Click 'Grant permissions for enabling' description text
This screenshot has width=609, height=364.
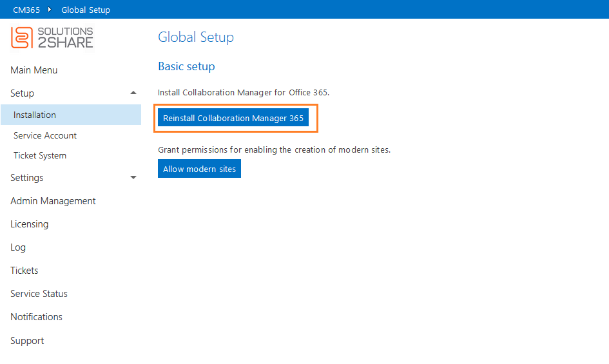[274, 149]
